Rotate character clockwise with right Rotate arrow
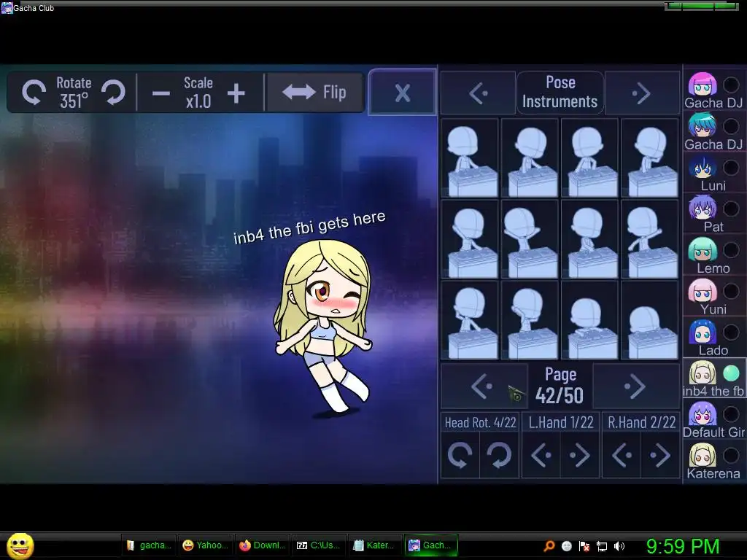This screenshot has width=747, height=560. click(114, 92)
